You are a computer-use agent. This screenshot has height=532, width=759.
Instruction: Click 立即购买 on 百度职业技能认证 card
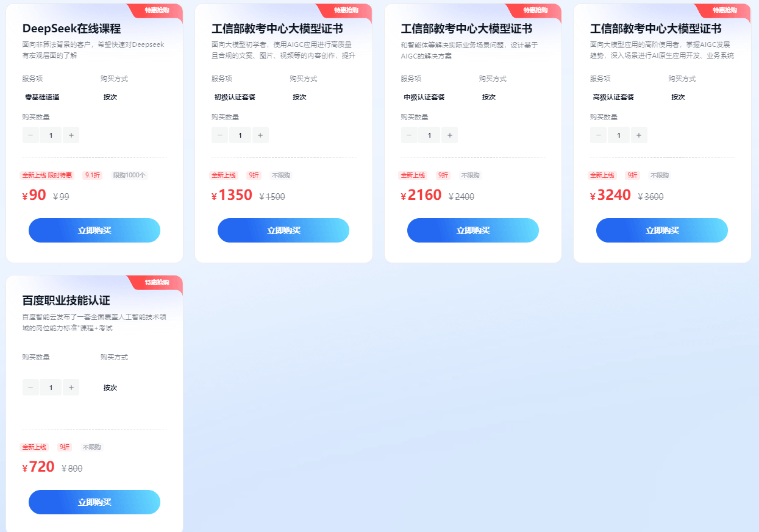(94, 502)
